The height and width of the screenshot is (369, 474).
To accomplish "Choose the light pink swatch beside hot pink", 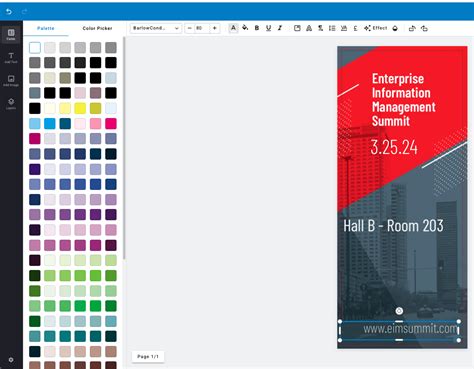I will pos(95,124).
